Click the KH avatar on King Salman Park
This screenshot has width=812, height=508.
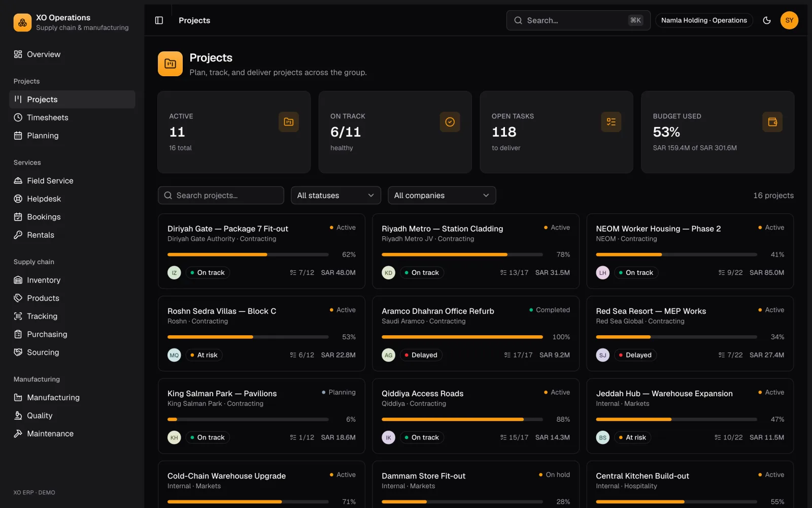pyautogui.click(x=174, y=437)
